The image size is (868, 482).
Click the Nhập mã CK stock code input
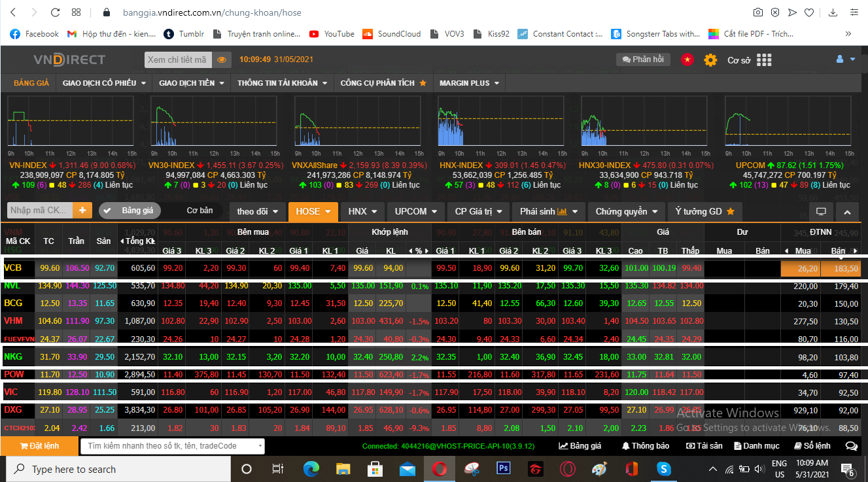(x=40, y=211)
